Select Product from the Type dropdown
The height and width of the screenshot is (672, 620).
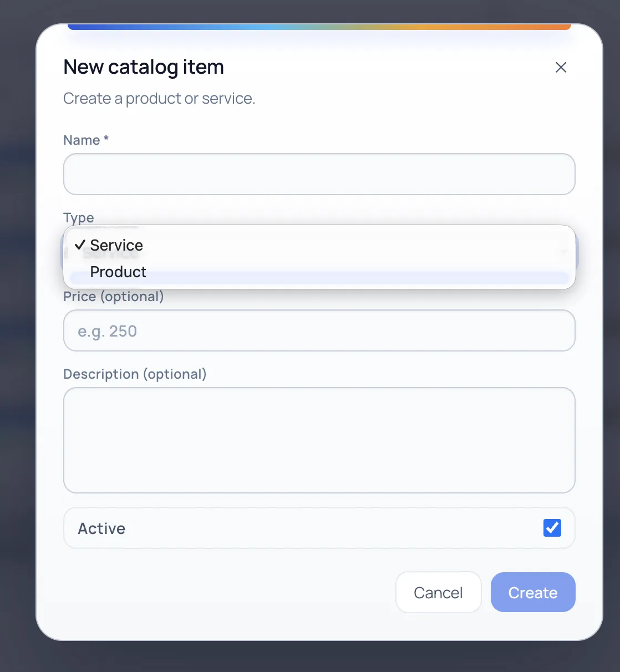[118, 272]
